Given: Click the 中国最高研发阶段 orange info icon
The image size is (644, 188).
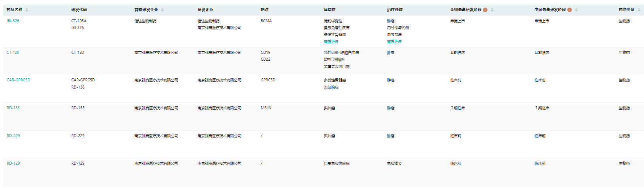Looking at the screenshot, I should pos(570,10).
